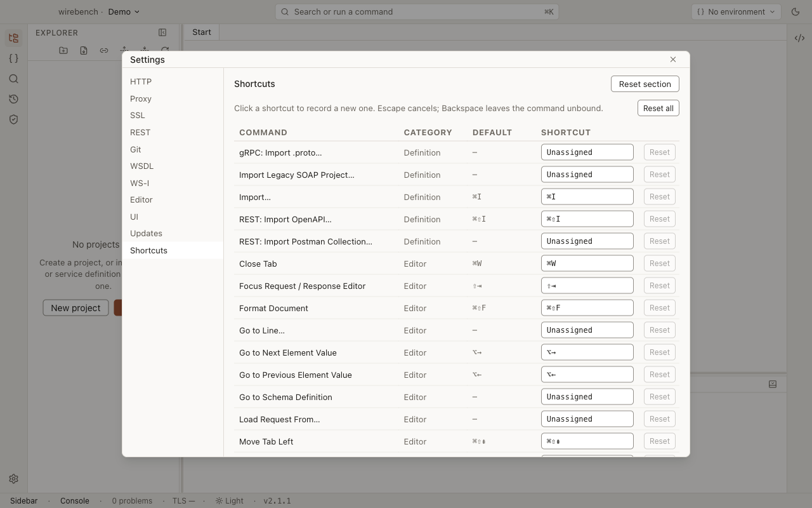This screenshot has width=812, height=508.
Task: Click the "TLS —" status bar entry
Action: [x=183, y=500]
